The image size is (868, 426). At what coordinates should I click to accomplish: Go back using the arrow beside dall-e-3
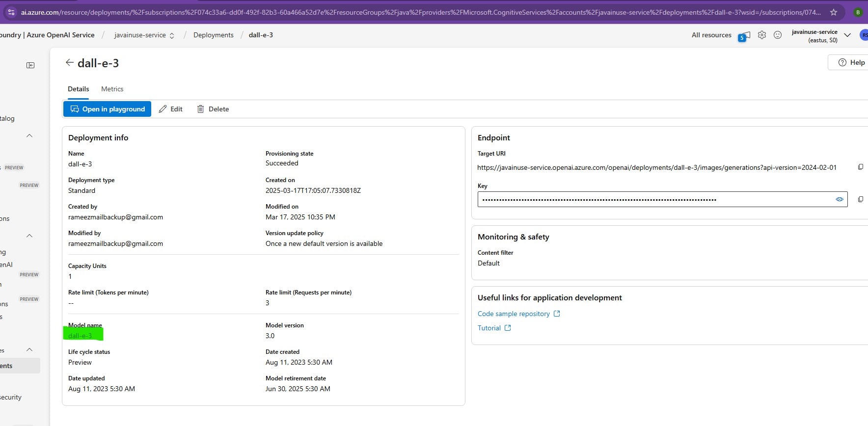[69, 62]
